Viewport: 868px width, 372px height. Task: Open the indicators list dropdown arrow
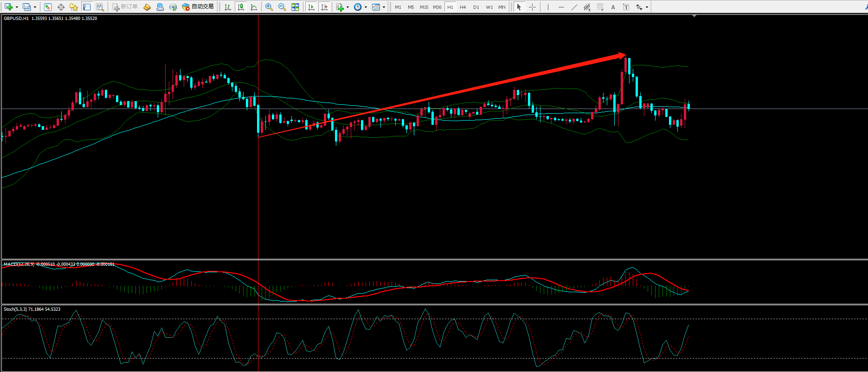347,7
